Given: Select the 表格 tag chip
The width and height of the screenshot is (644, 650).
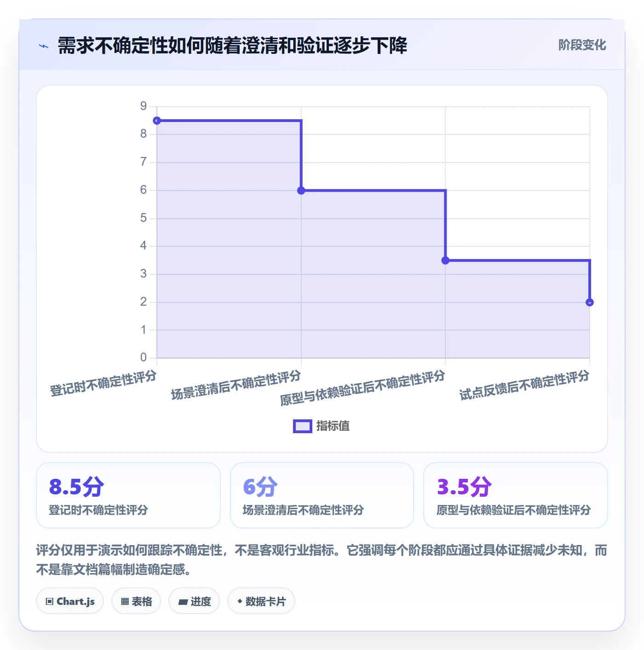Looking at the screenshot, I should [x=136, y=601].
